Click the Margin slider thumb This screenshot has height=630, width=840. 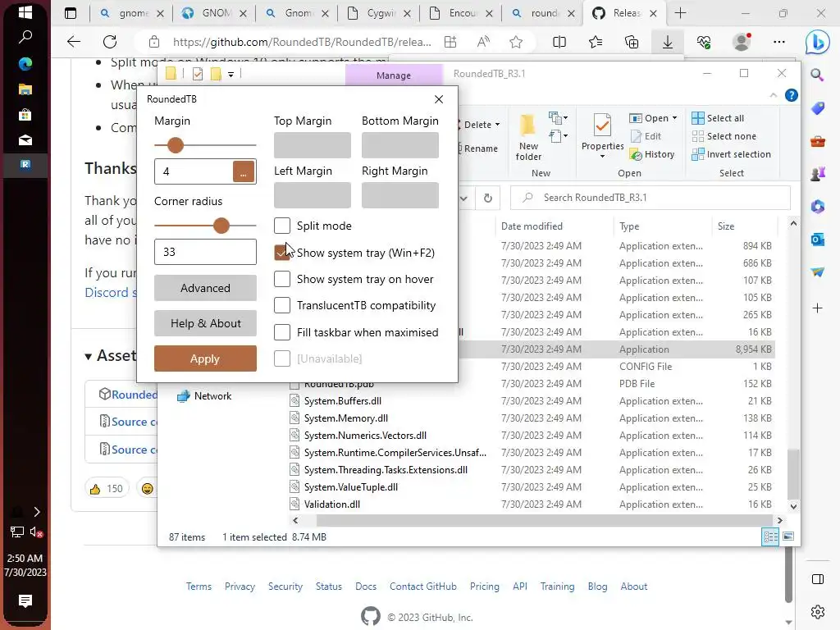pyautogui.click(x=176, y=144)
